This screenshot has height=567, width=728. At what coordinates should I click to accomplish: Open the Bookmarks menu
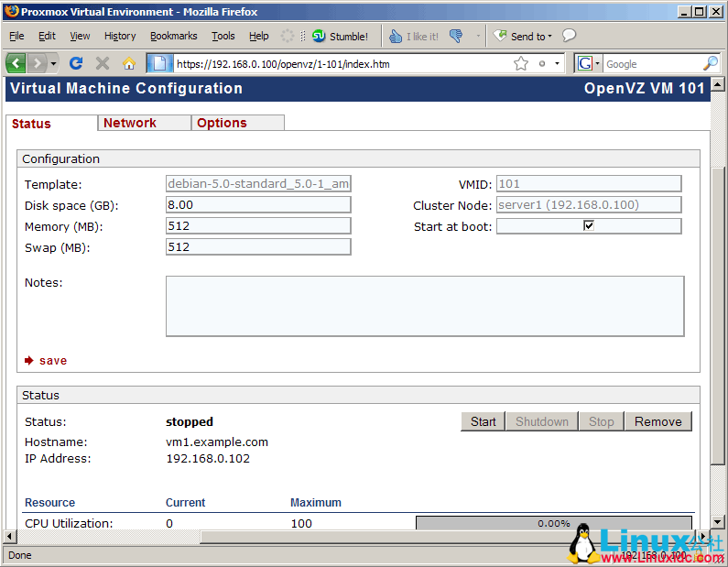[173, 36]
